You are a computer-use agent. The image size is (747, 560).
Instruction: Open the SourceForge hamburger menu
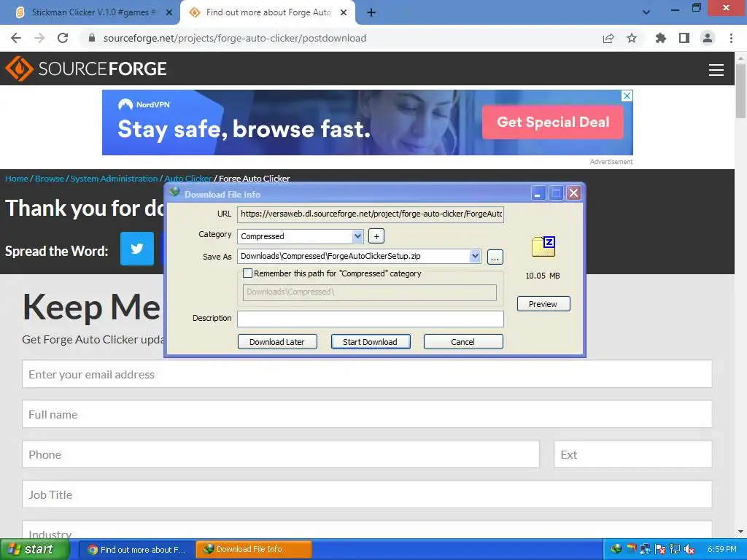tap(716, 70)
